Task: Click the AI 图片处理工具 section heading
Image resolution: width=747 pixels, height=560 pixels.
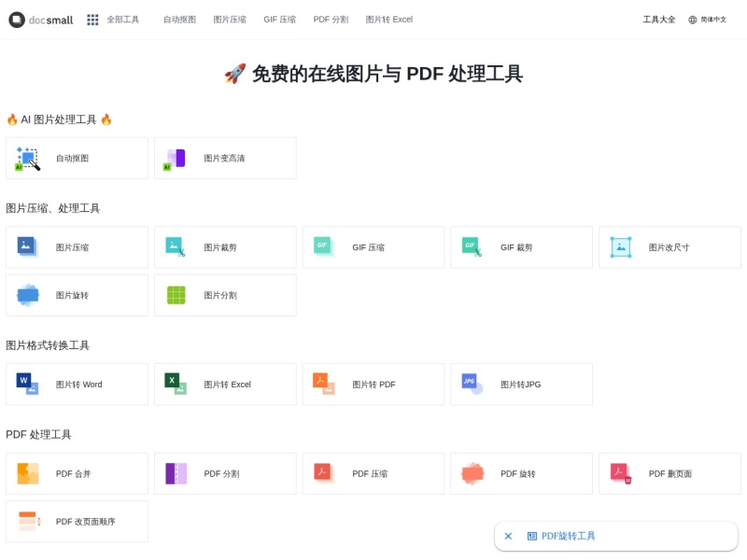Action: [x=59, y=119]
